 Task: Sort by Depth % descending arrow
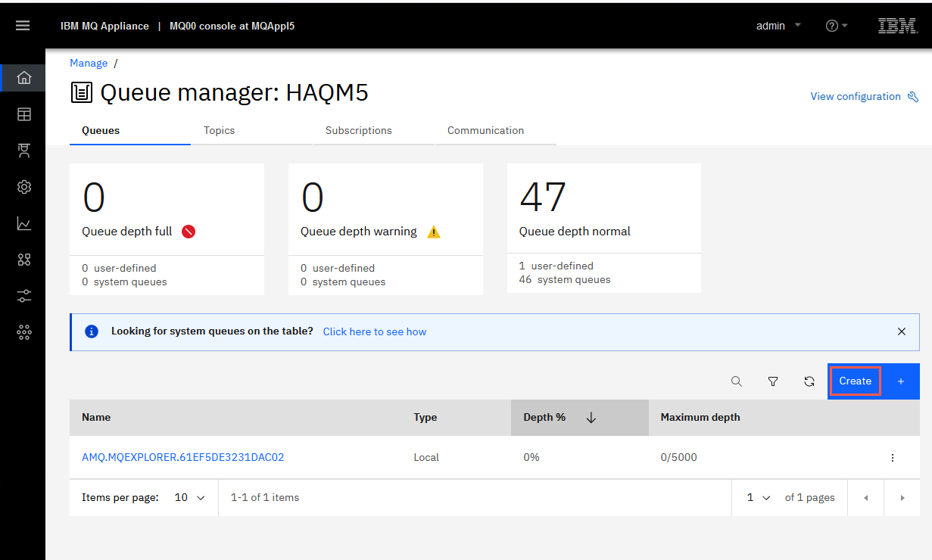(x=591, y=418)
